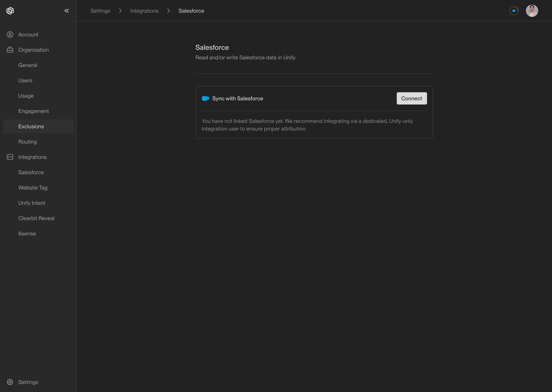The image size is (552, 392).
Task: Open Clearbit Reveal integration
Action: 36,218
